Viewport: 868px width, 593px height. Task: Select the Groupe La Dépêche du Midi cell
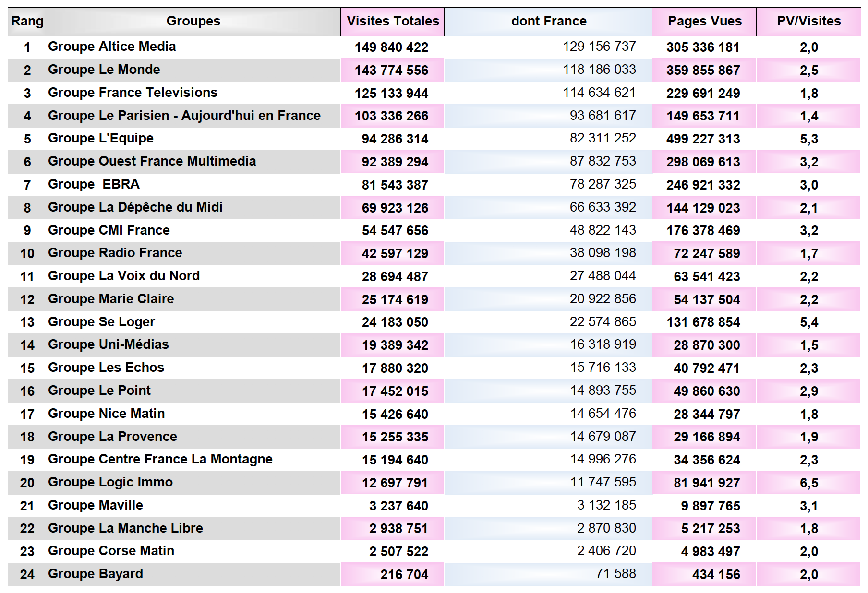click(135, 207)
